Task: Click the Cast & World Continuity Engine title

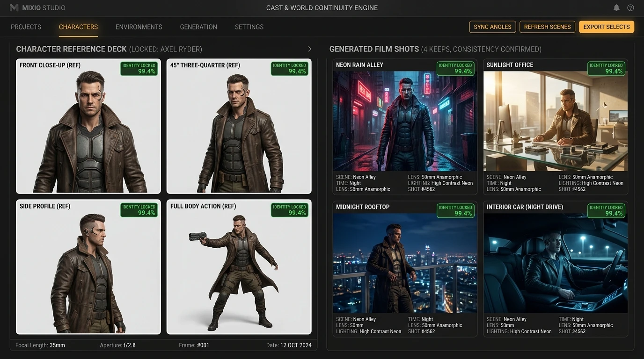Action: (322, 8)
